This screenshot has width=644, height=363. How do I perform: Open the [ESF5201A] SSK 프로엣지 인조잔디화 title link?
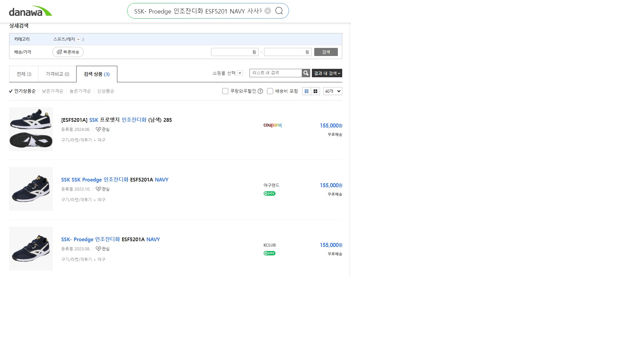click(116, 120)
